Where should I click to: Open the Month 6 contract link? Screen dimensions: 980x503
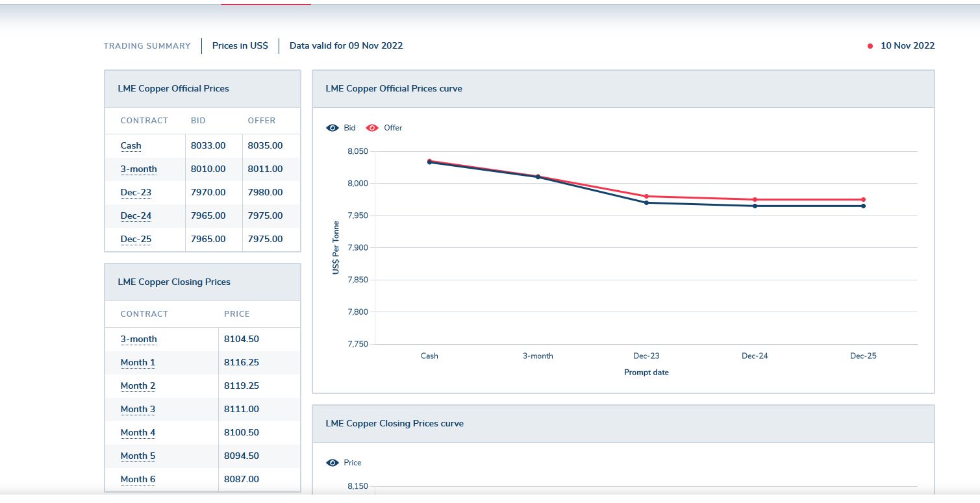click(138, 480)
